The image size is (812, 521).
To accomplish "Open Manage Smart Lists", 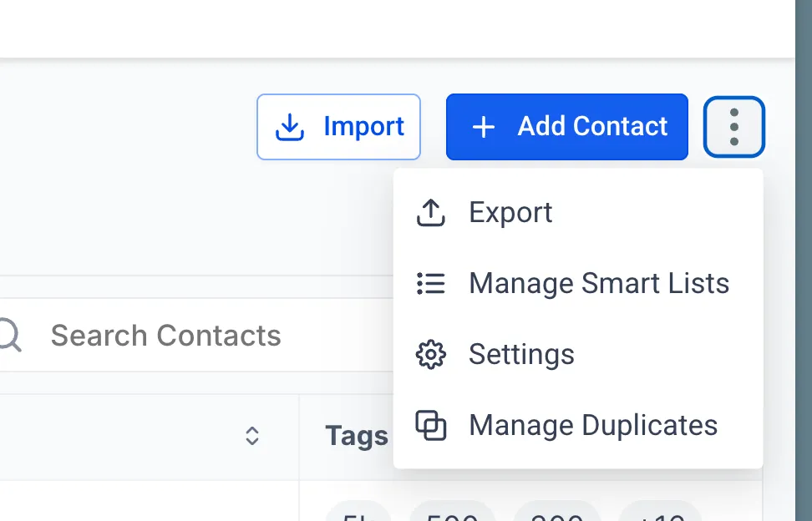I will pyautogui.click(x=599, y=283).
